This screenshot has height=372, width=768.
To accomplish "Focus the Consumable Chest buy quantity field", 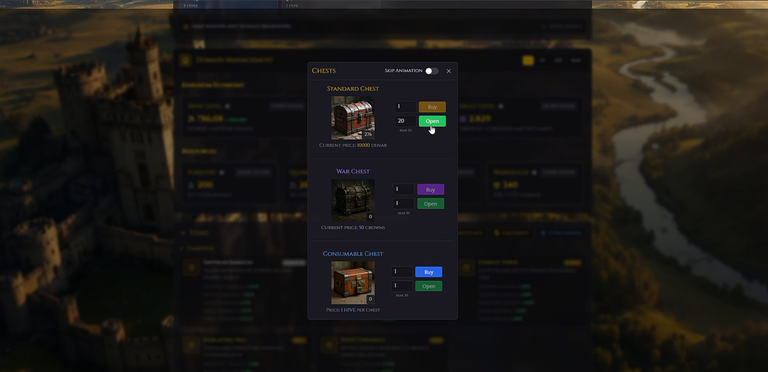I will 402,272.
